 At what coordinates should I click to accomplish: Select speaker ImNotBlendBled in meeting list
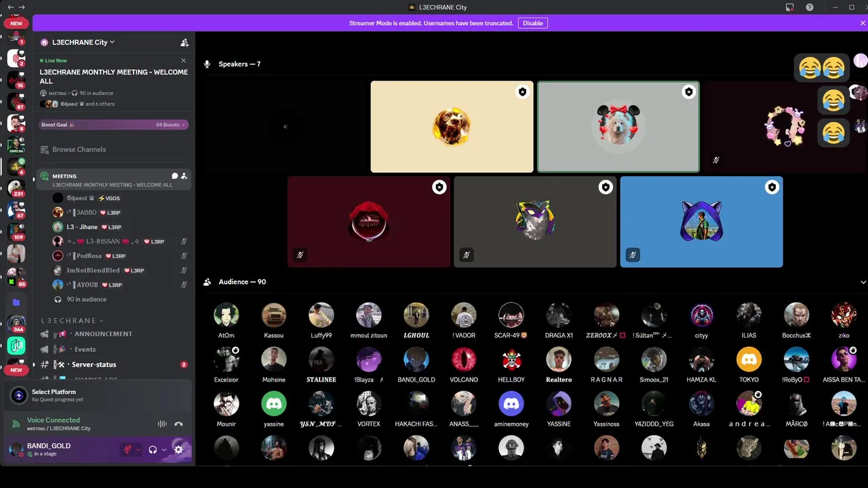point(121,270)
